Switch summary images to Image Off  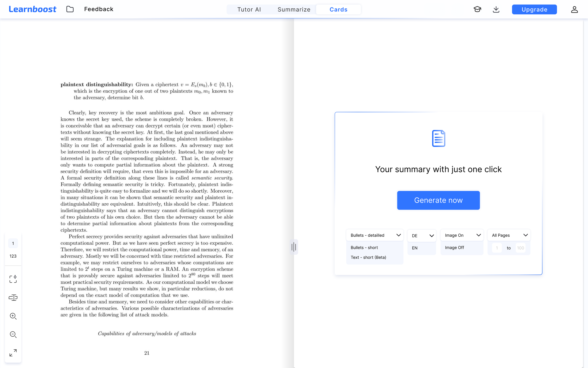click(454, 247)
